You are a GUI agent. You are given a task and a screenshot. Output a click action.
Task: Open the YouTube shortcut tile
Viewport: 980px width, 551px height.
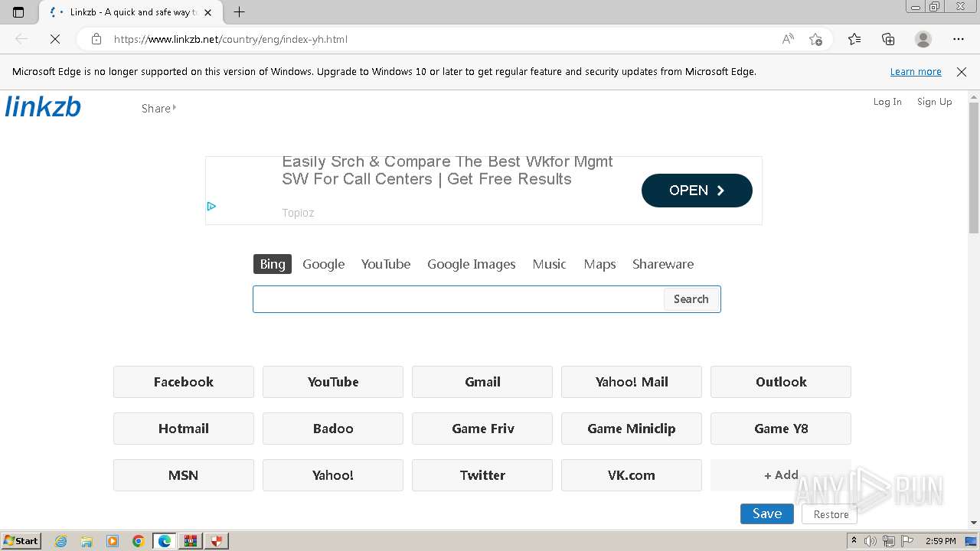click(x=333, y=382)
